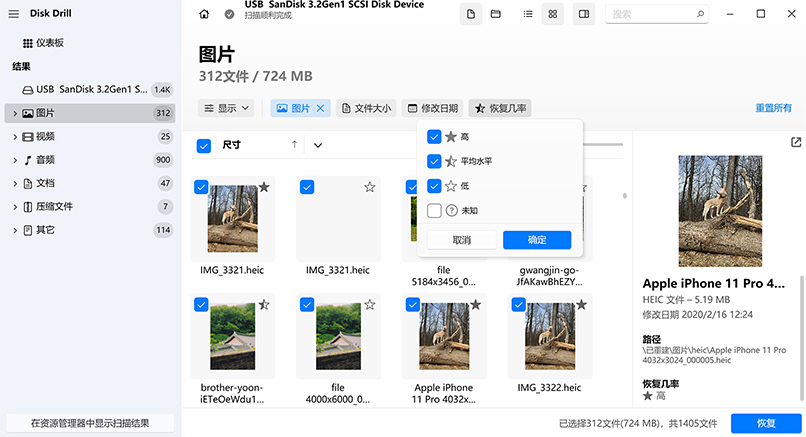The height and width of the screenshot is (437, 806).
Task: Toggle the preview side panel icon
Action: point(584,14)
